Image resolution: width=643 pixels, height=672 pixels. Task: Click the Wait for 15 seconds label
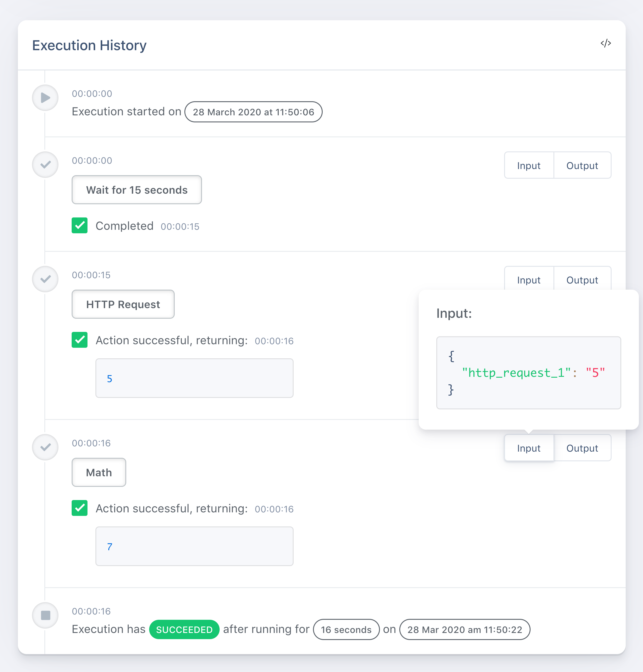coord(137,190)
